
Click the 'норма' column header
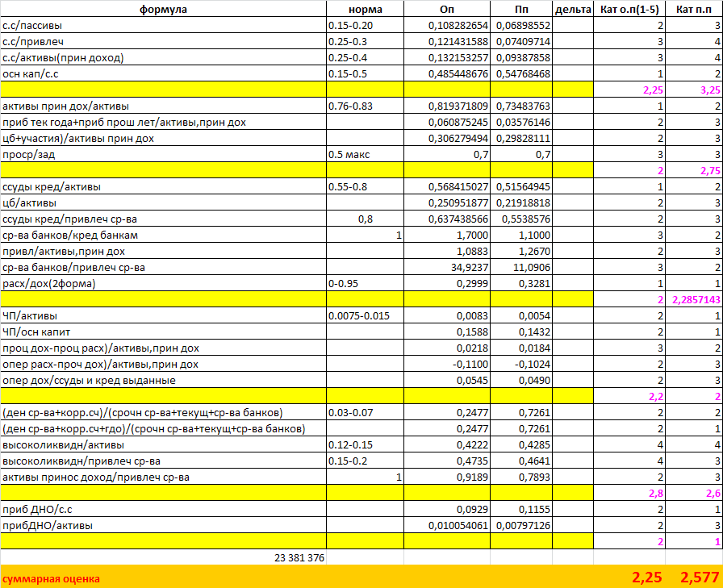366,9
